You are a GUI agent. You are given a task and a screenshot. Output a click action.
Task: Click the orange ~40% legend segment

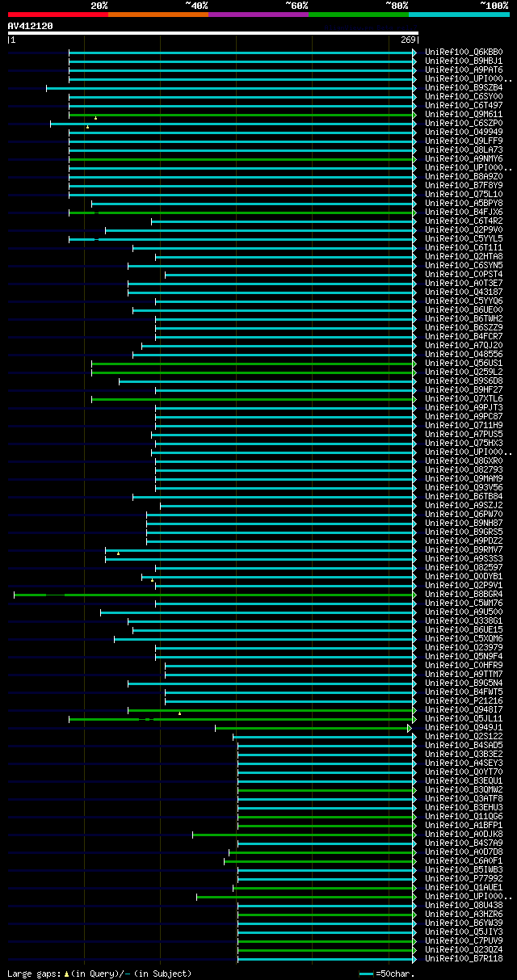pyautogui.click(x=158, y=15)
